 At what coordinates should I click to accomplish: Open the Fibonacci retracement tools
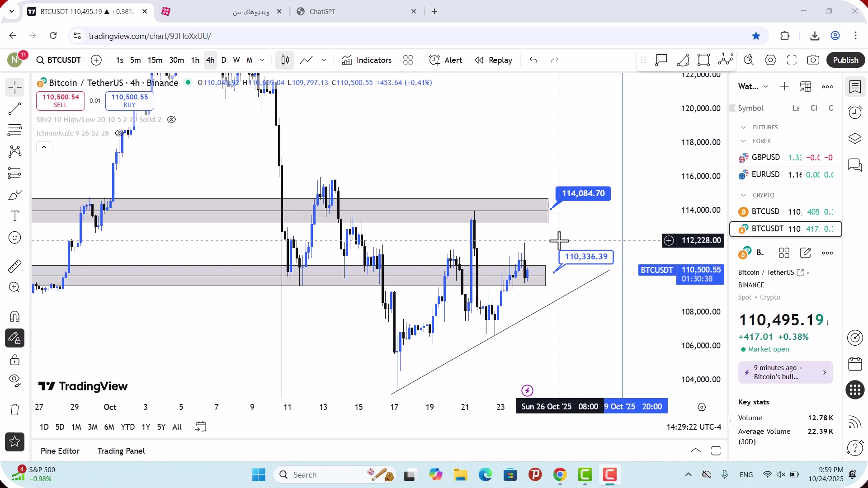[14, 130]
